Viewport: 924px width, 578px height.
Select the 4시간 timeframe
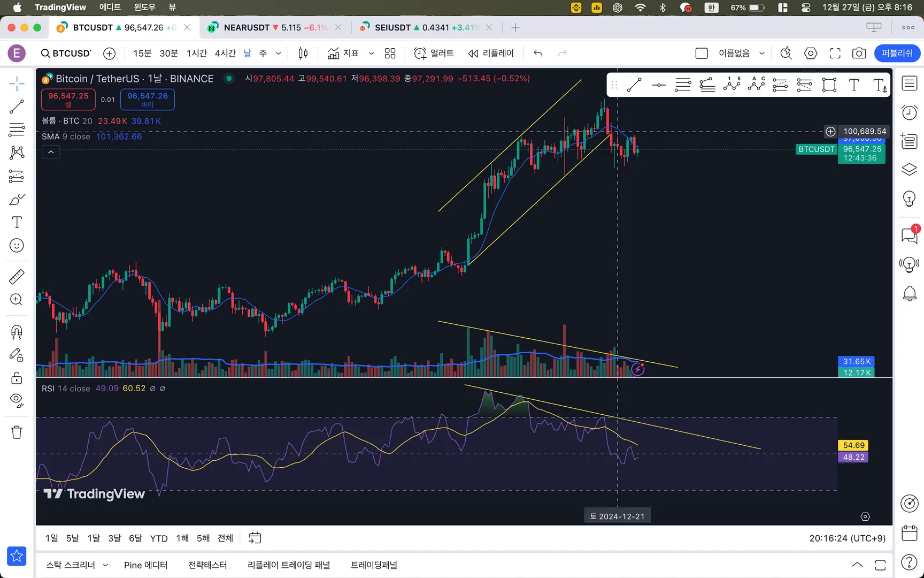[x=225, y=54]
